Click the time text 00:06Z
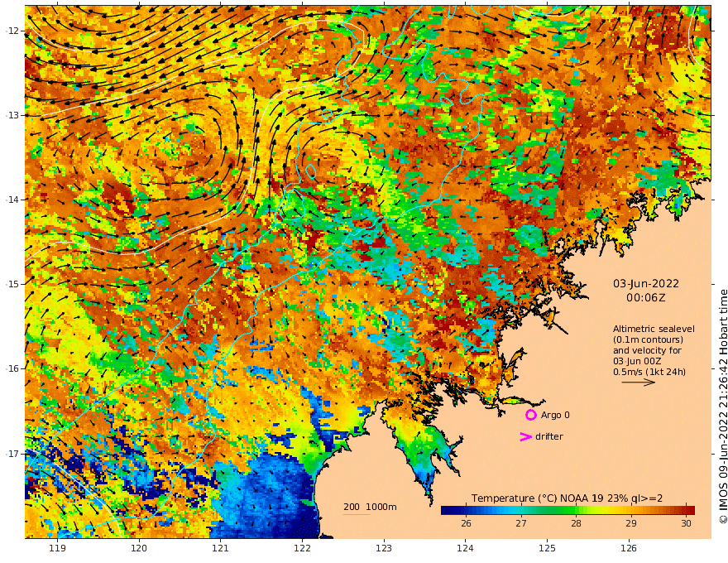 pos(646,297)
